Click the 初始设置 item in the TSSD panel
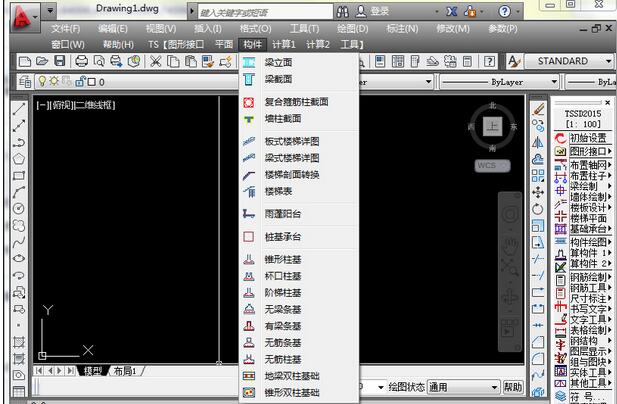Screen dimensions: 617x404 coord(588,138)
